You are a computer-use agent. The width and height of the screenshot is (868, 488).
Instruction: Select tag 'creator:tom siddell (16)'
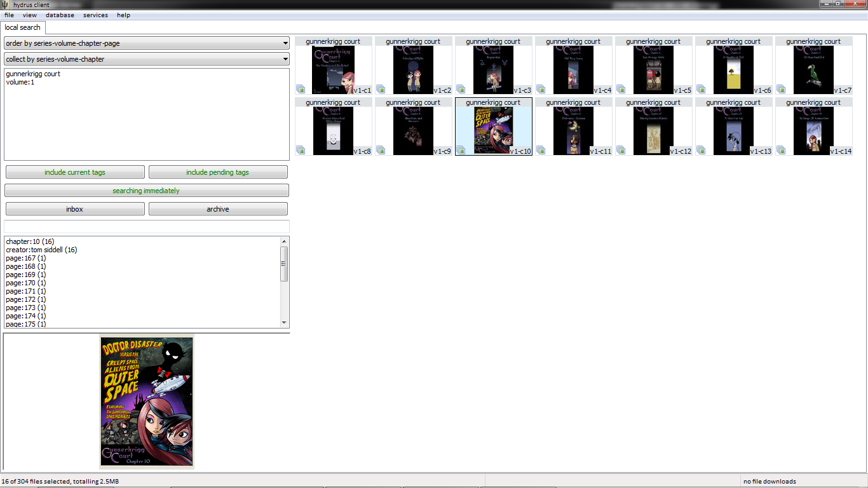click(41, 250)
